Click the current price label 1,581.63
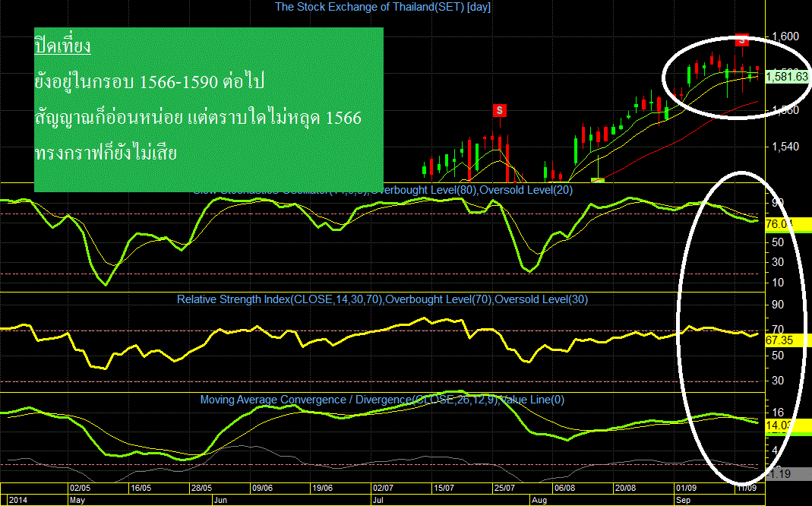 [x=787, y=77]
